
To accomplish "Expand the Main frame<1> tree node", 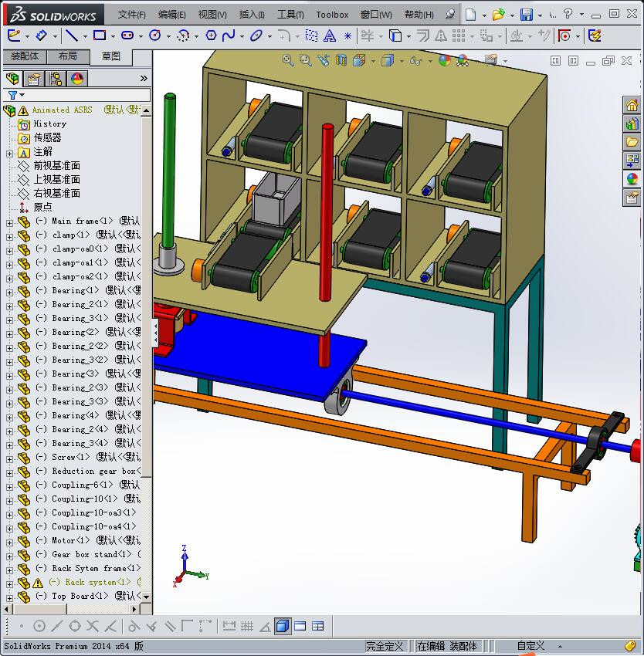I will [9, 221].
